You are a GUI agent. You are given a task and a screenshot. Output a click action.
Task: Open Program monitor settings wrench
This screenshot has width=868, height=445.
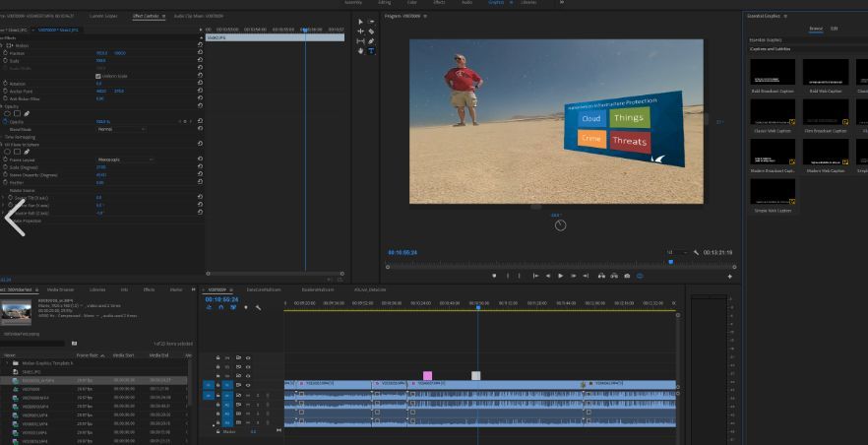pos(697,252)
